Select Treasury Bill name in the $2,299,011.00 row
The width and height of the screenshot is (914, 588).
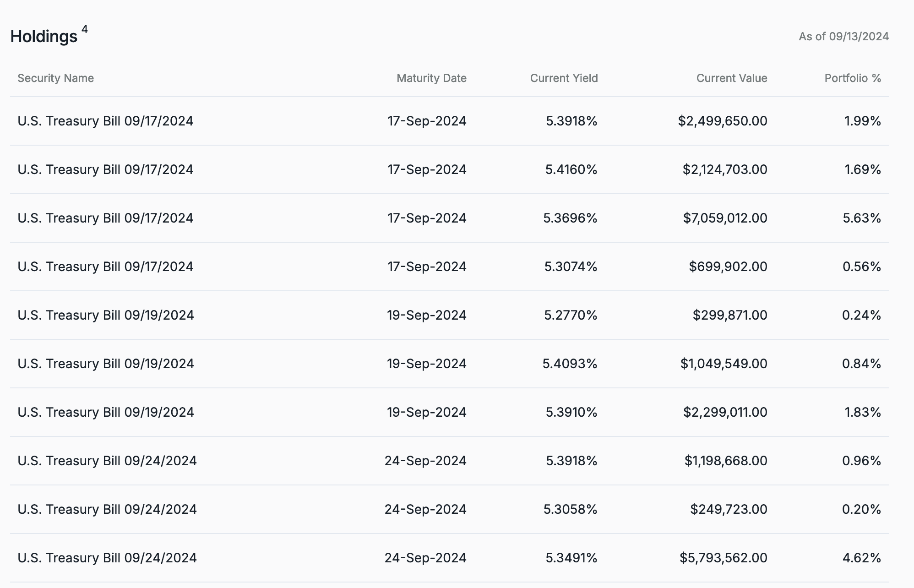click(x=106, y=412)
